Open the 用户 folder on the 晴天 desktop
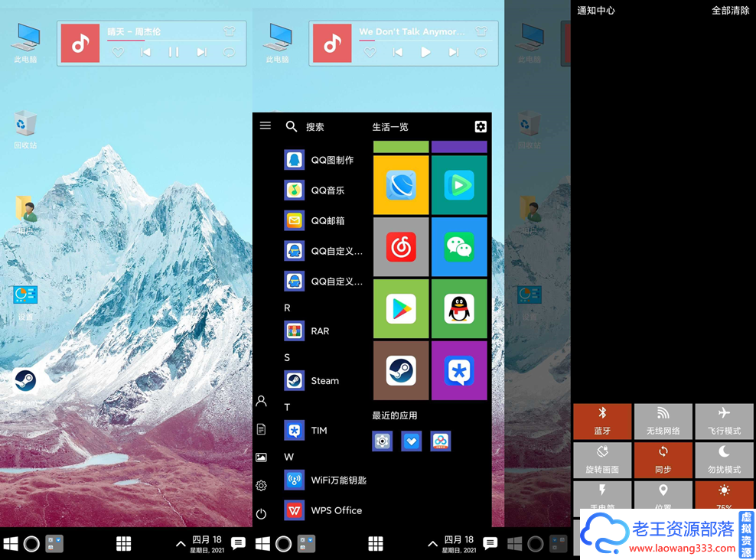 (25, 215)
